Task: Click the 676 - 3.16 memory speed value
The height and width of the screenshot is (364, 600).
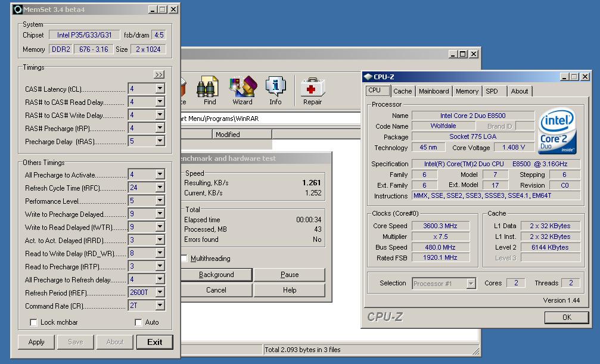Action: coord(94,49)
